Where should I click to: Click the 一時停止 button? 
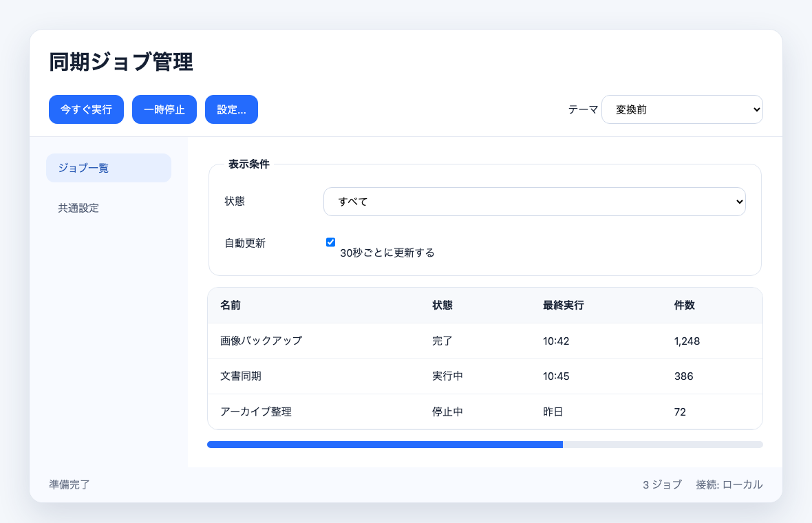(x=164, y=109)
